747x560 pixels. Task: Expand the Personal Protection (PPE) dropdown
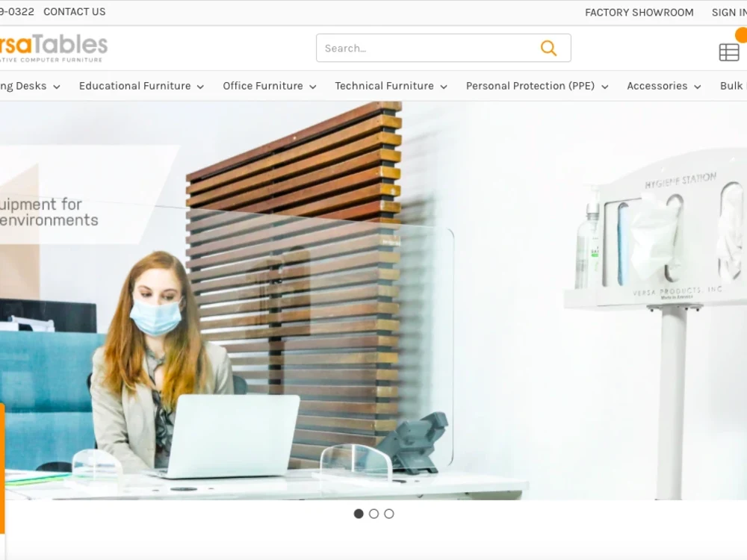pyautogui.click(x=531, y=86)
